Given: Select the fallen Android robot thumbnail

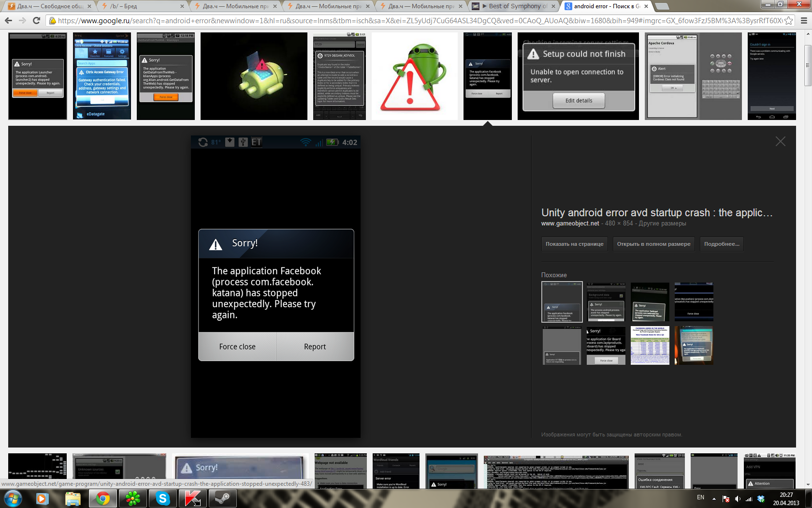Looking at the screenshot, I should (254, 76).
